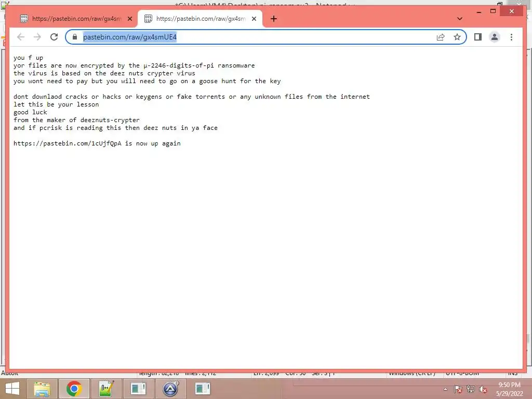Reload the pastebin page
The width and height of the screenshot is (532, 399).
coord(54,37)
